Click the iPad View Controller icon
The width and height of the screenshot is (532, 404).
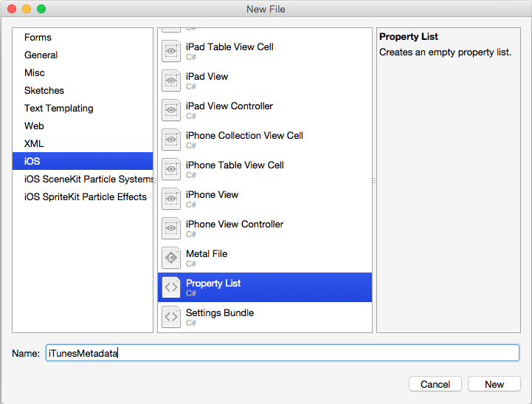171,110
